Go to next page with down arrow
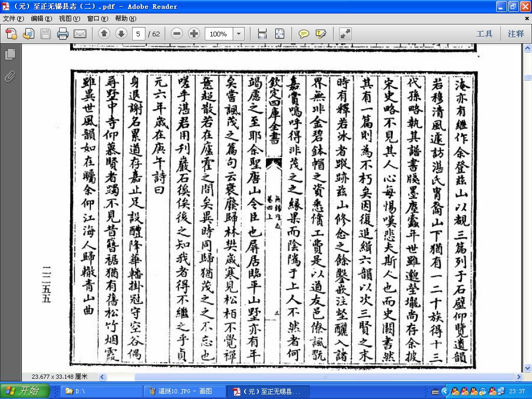Screen dimensions: 532x399 point(121,34)
